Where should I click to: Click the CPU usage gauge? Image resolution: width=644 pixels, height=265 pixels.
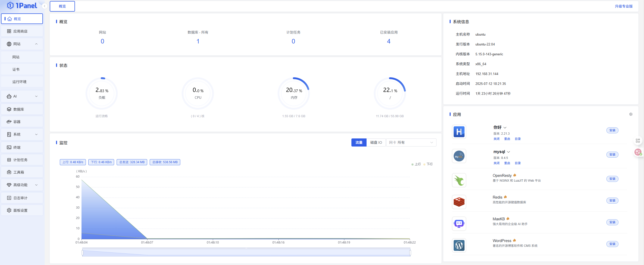pos(198,93)
